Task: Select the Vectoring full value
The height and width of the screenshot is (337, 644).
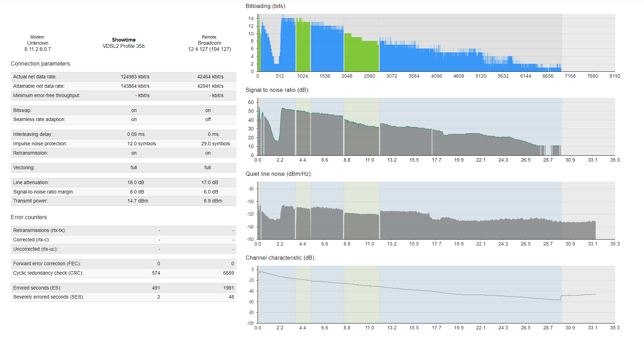Action: click(133, 167)
